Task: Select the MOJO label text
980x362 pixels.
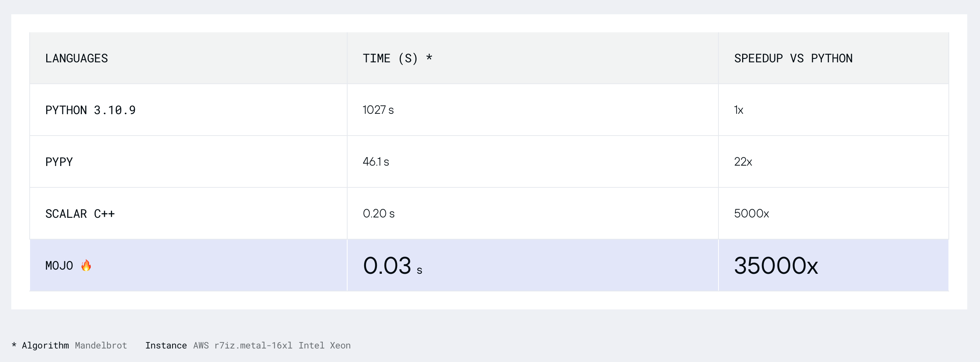Action: (59, 265)
